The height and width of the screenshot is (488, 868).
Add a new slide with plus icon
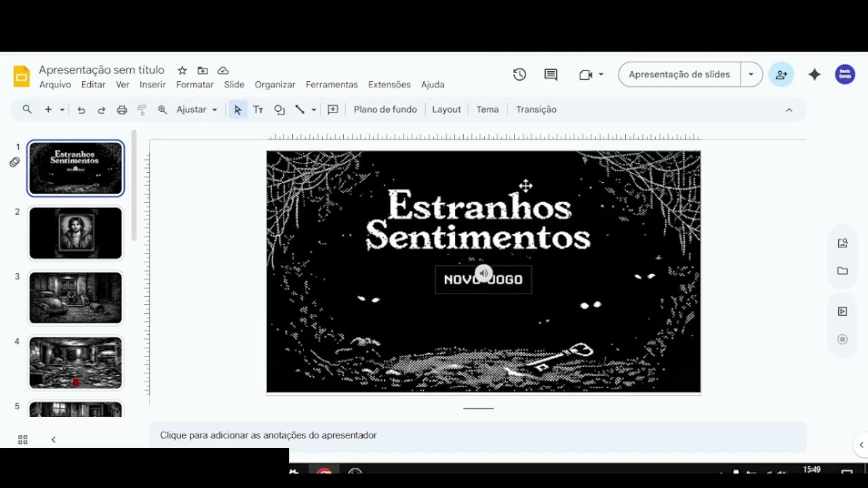coord(48,109)
